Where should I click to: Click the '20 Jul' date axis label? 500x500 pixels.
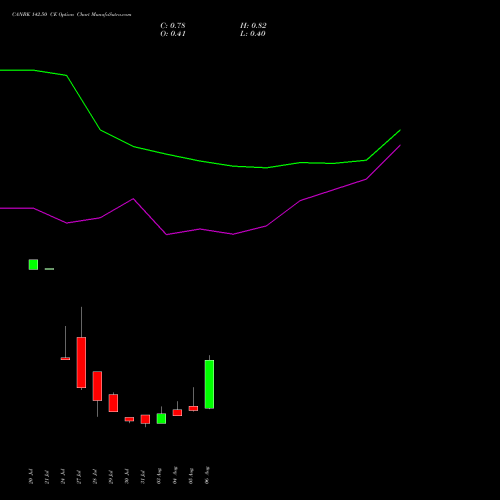31,476
